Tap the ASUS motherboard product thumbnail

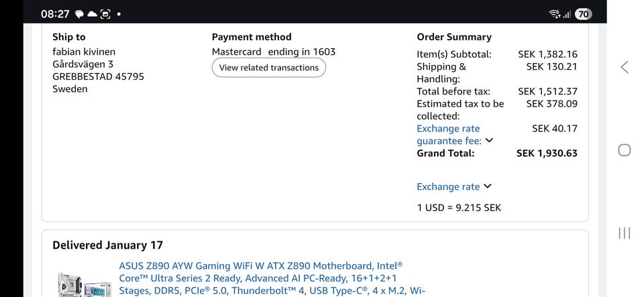83,284
